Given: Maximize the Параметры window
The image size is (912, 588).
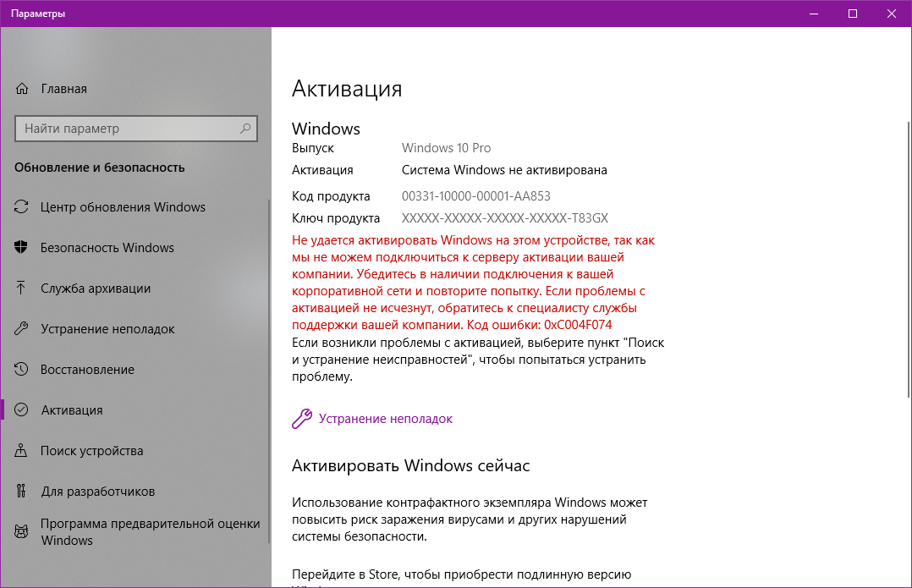Looking at the screenshot, I should pos(853,14).
